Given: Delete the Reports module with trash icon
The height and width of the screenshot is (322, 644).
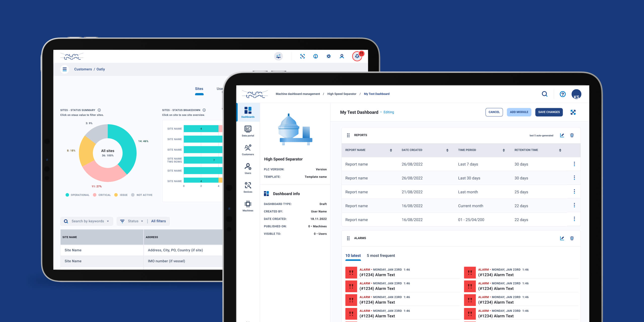Looking at the screenshot, I should pos(572,135).
